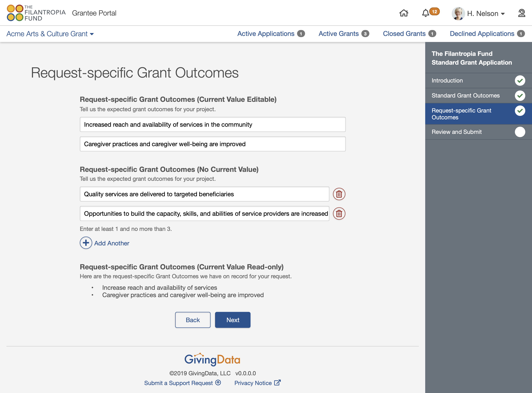Click the Add Another plus icon
Viewport: 532px width, 393px height.
86,243
